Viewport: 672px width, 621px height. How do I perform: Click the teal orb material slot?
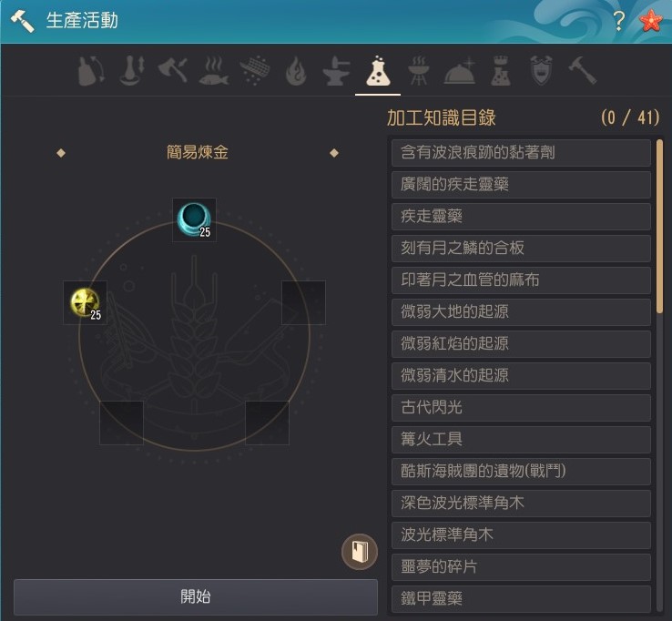[194, 219]
